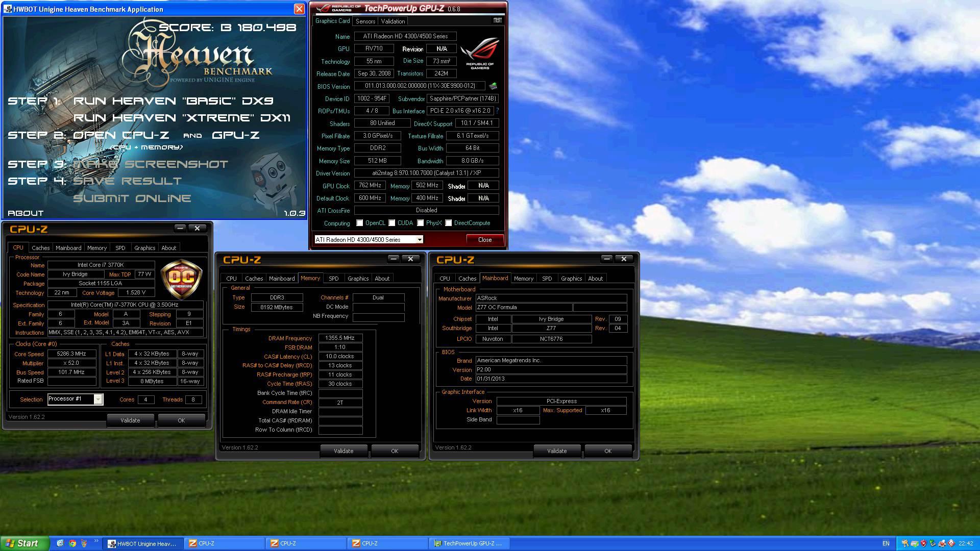
Task: Switch to TechPowerUp GPU-Z taskbar button
Action: click(x=469, y=543)
